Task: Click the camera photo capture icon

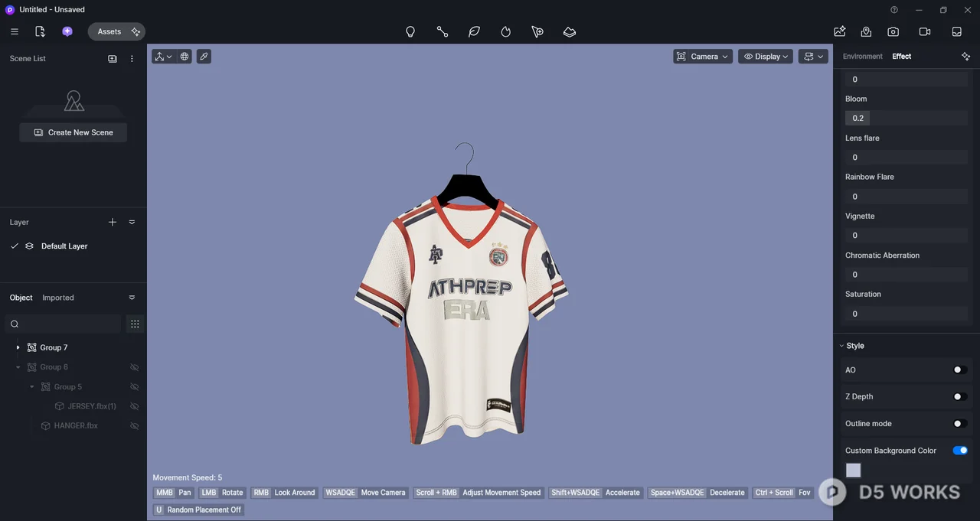Action: (x=893, y=31)
